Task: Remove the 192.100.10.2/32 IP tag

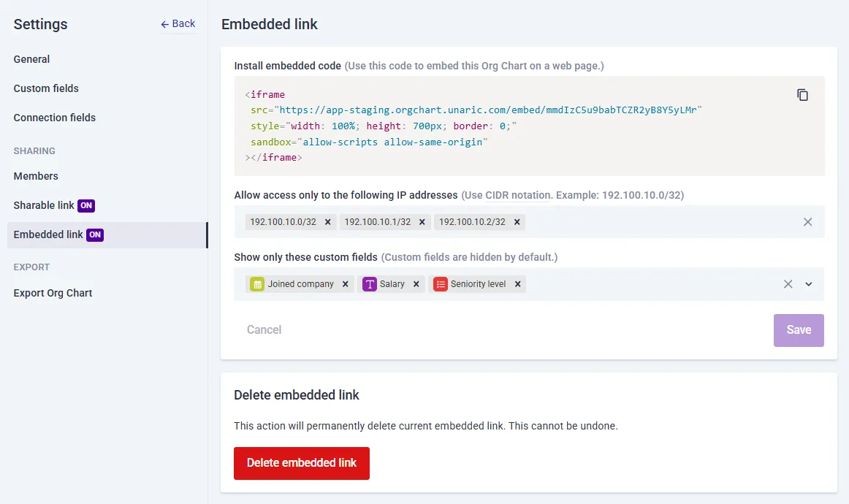Action: pyautogui.click(x=517, y=222)
